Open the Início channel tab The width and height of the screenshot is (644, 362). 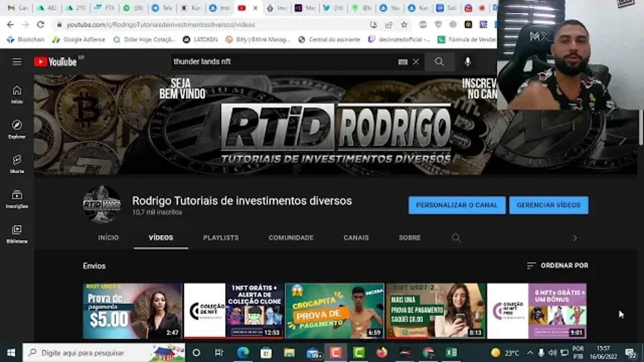coord(108,238)
